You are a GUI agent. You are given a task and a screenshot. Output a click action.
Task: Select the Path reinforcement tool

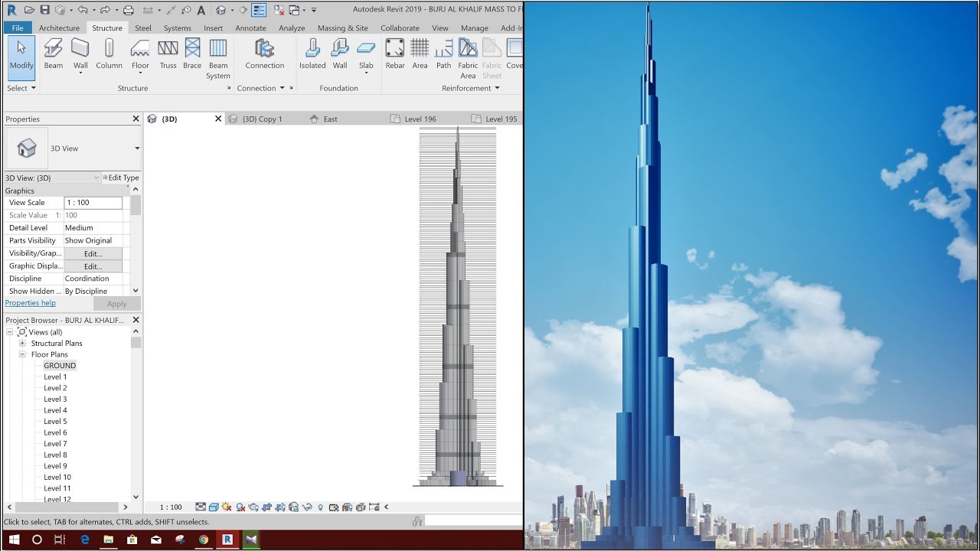444,56
